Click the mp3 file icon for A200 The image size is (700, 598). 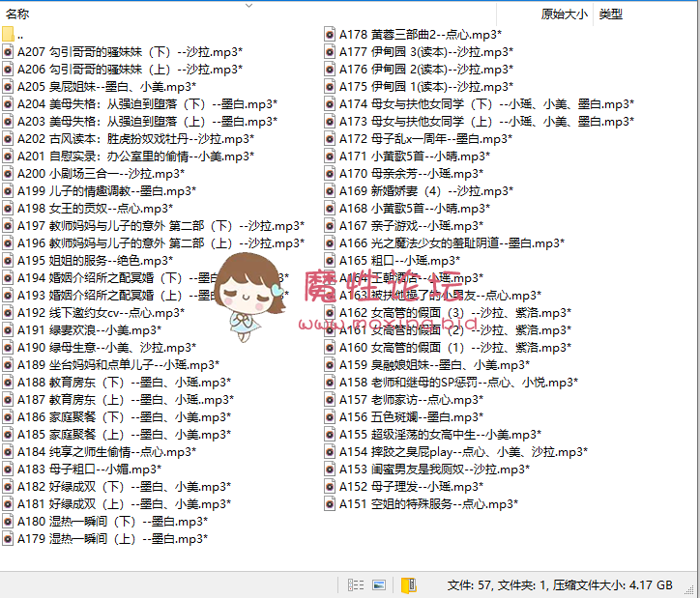8,174
